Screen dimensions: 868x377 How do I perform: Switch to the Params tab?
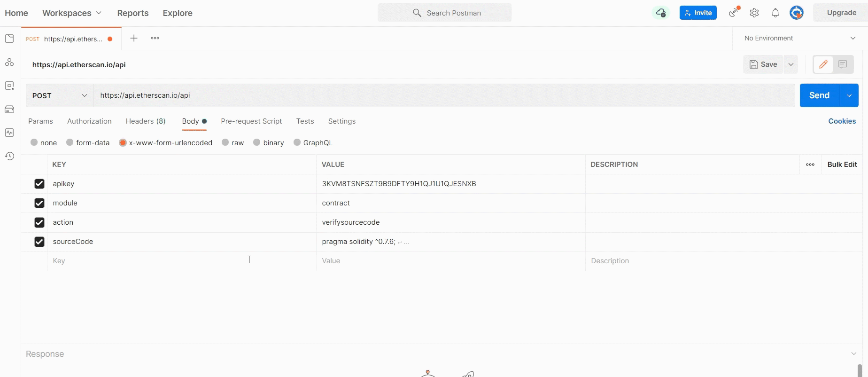(x=40, y=121)
